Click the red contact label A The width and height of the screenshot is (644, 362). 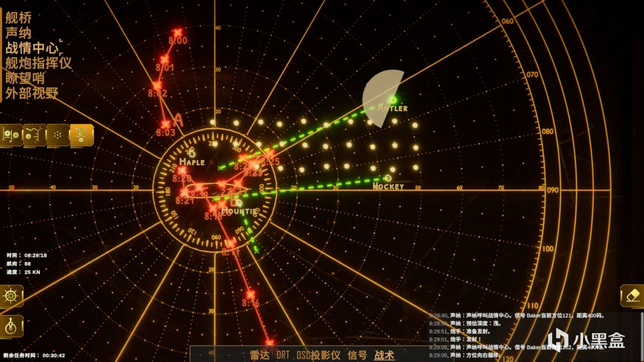point(178,120)
